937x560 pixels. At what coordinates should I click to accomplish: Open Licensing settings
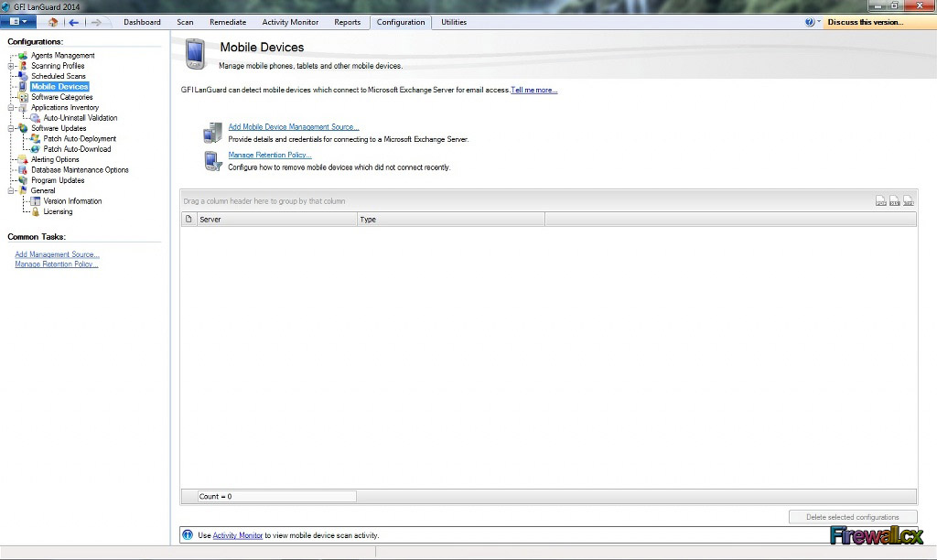click(58, 211)
